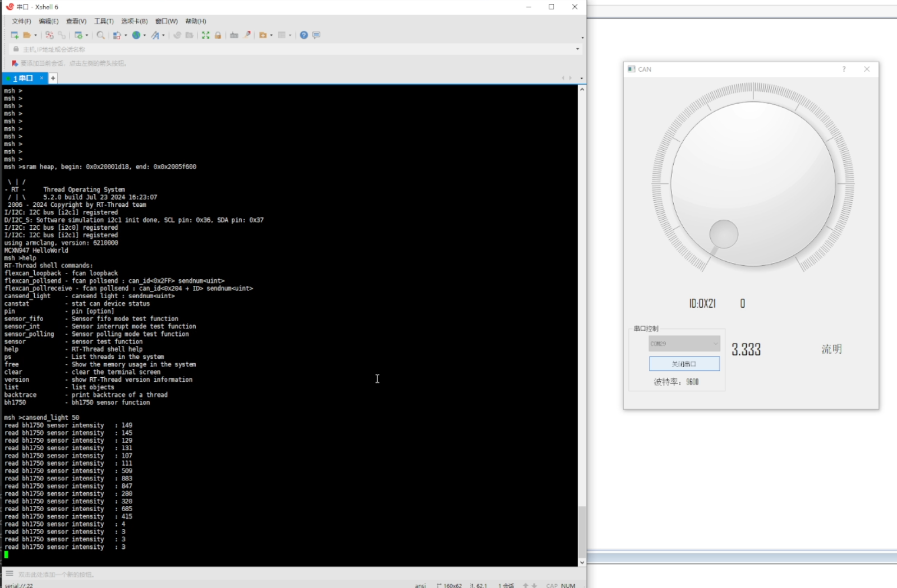Open the session properties gear icon
This screenshot has width=897, height=588.
(79, 35)
